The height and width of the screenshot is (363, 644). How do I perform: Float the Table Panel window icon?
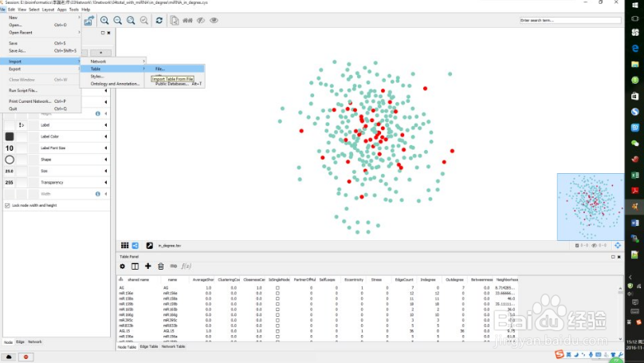pos(613,257)
